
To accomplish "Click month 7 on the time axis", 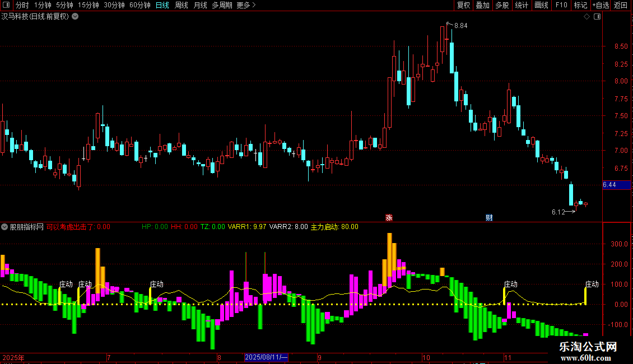I will (x=109, y=357).
